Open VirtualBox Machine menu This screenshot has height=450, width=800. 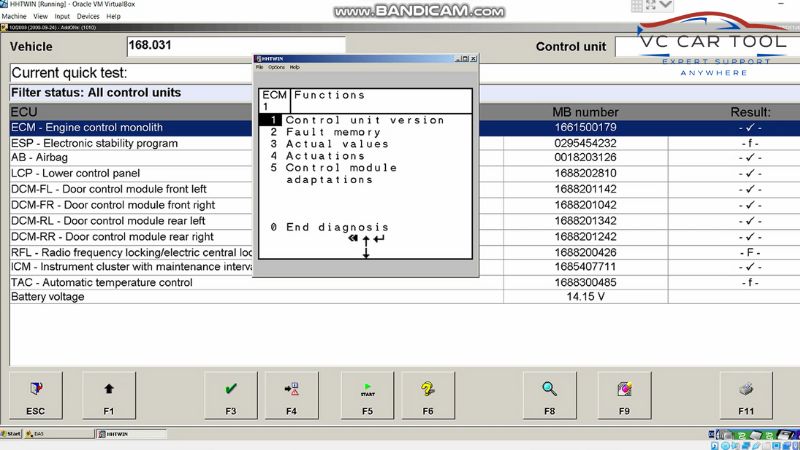(x=14, y=16)
